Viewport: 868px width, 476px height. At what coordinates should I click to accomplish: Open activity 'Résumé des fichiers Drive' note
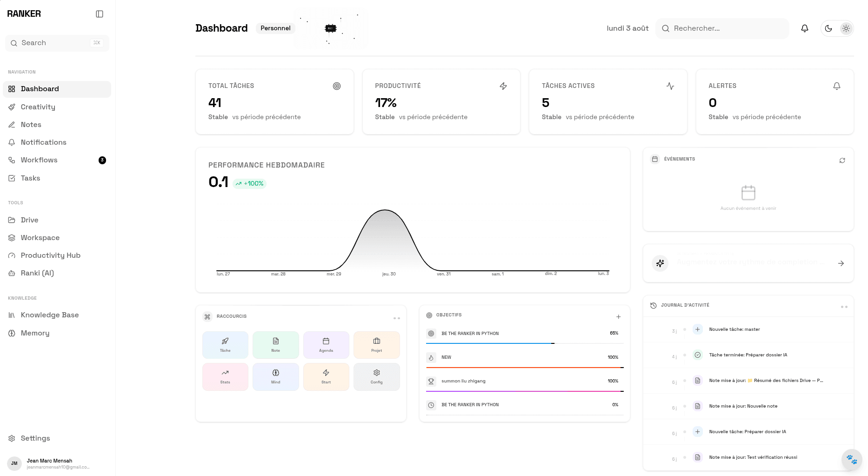click(x=748, y=381)
